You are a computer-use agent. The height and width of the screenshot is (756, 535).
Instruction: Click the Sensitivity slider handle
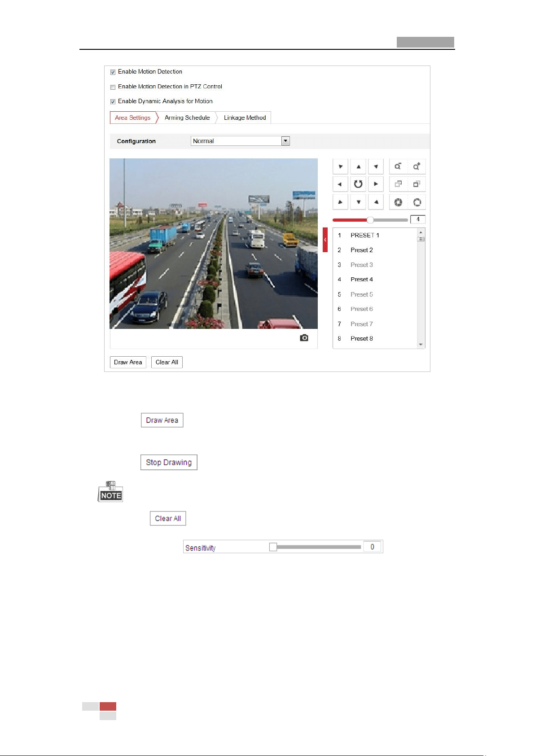pos(273,547)
